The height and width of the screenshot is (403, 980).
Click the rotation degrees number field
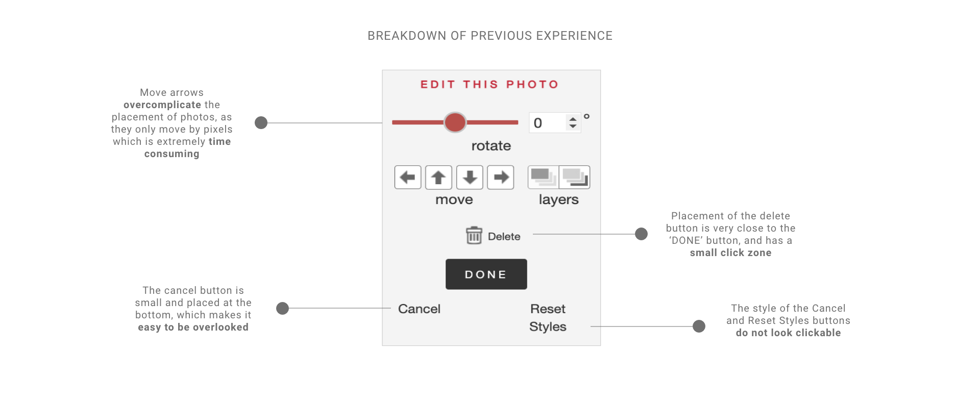[547, 123]
